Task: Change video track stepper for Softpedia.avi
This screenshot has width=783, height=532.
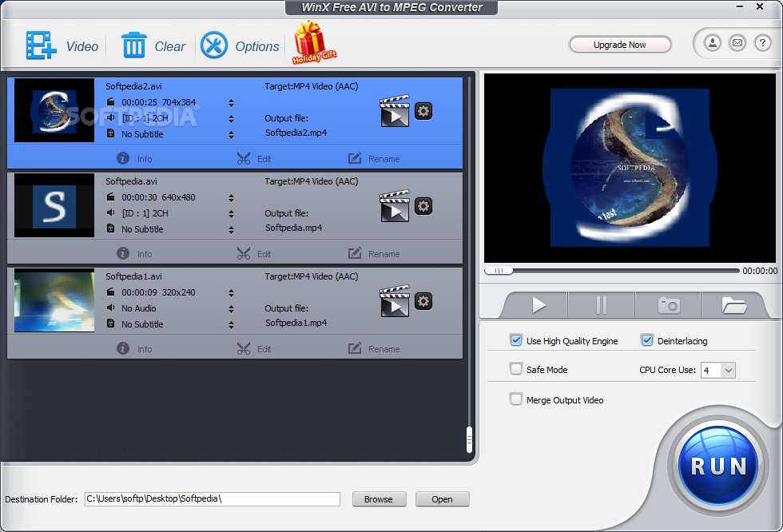Action: pyautogui.click(x=231, y=197)
